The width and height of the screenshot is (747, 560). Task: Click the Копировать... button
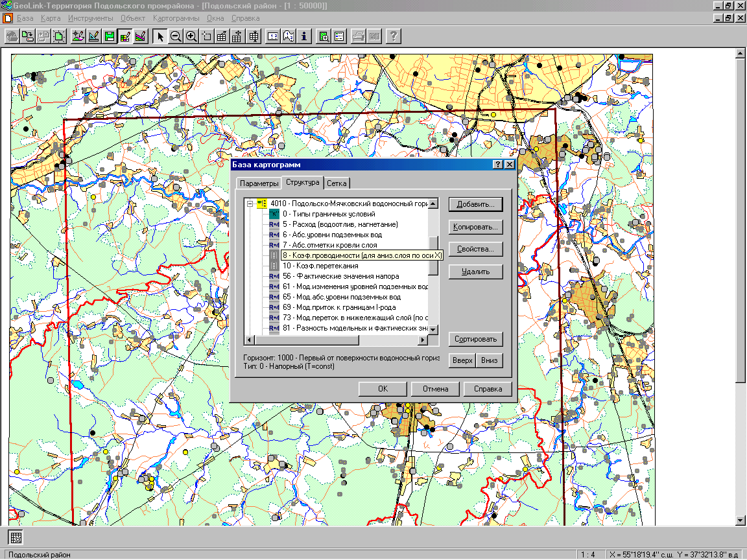475,227
